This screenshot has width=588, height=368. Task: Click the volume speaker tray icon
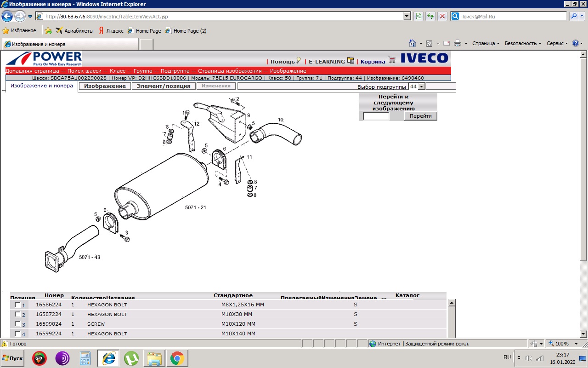coord(529,358)
